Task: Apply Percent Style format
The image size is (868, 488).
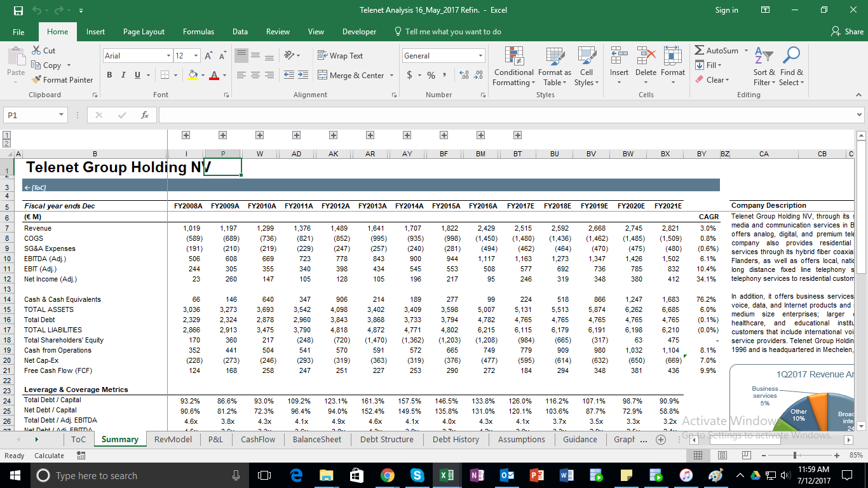Action: tap(431, 75)
